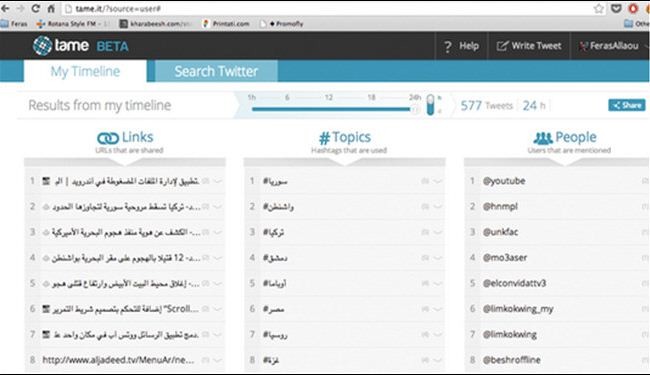
Task: Select the @mo3aser mention
Action: (504, 258)
